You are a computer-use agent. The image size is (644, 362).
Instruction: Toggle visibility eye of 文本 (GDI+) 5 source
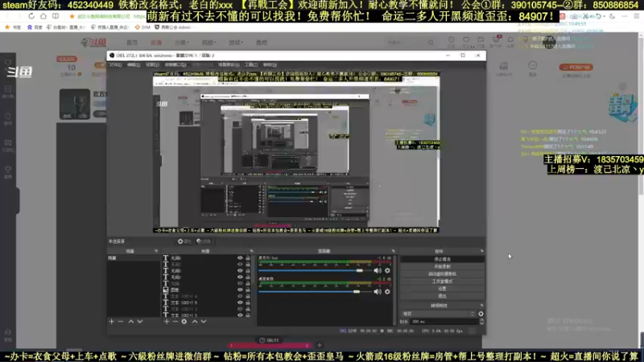pyautogui.click(x=240, y=302)
